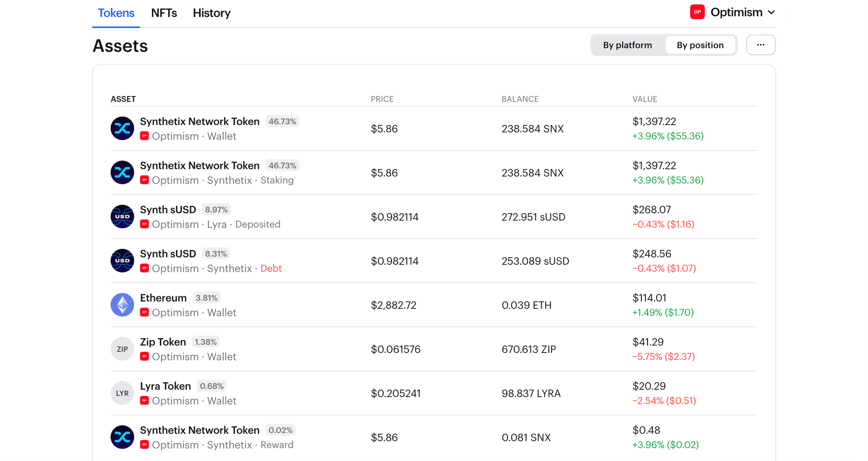The height and width of the screenshot is (461, 868).
Task: Click the $0.205241 Lyra price
Action: tap(395, 393)
